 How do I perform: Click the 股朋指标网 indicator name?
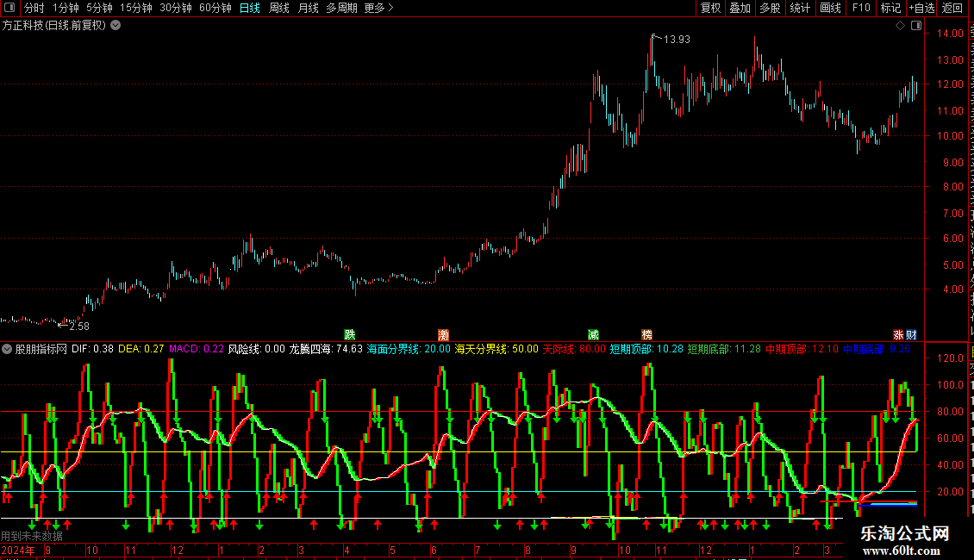tap(41, 349)
